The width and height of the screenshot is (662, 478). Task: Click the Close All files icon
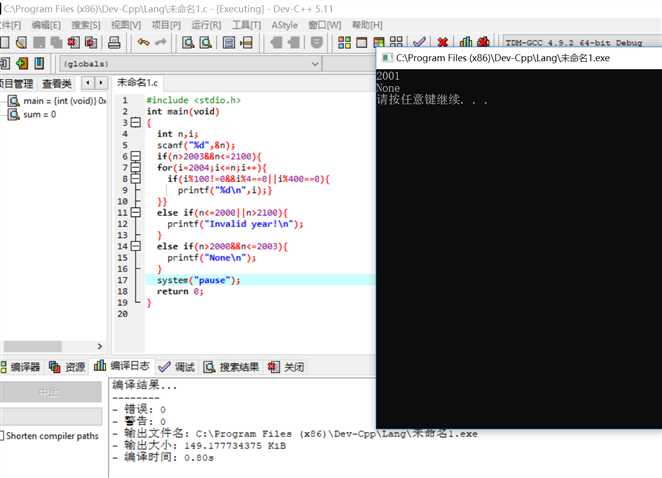point(91,42)
